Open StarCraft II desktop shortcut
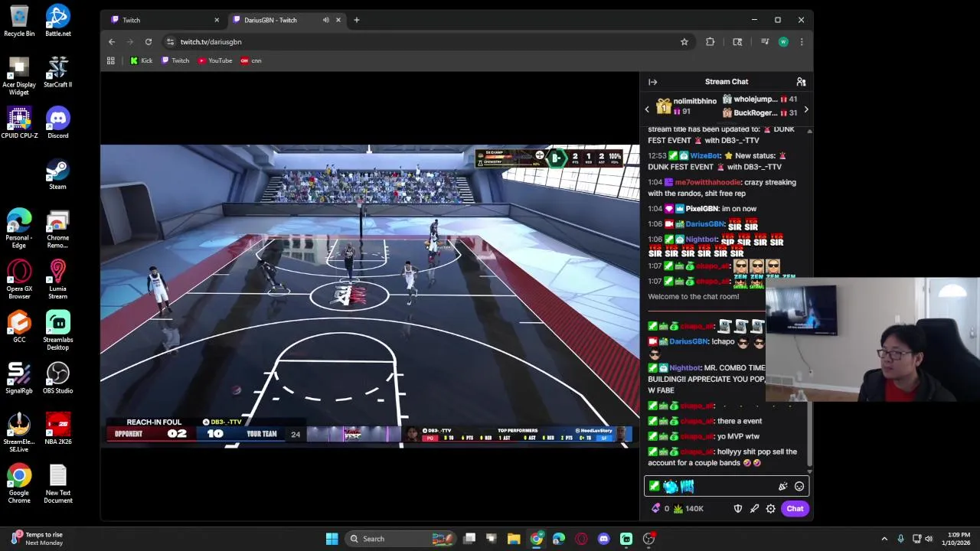Image resolution: width=980 pixels, height=551 pixels. (x=57, y=72)
